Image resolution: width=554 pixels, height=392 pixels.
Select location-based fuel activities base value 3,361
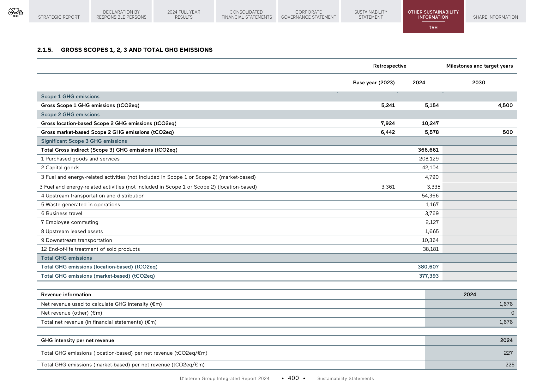(388, 187)
